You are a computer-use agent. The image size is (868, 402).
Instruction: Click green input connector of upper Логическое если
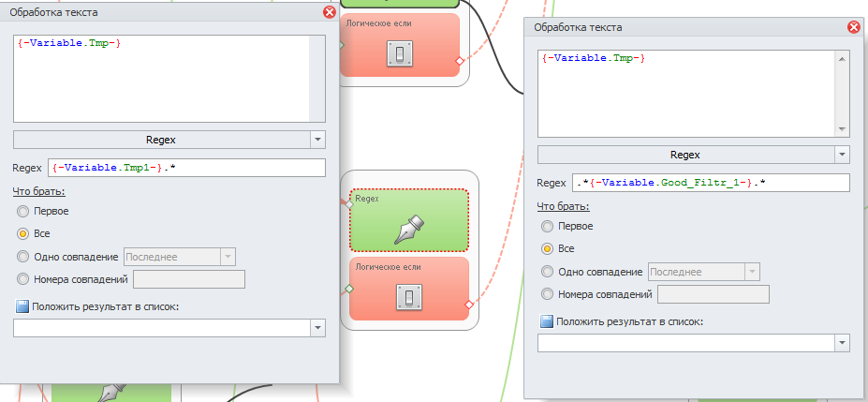[341, 45]
